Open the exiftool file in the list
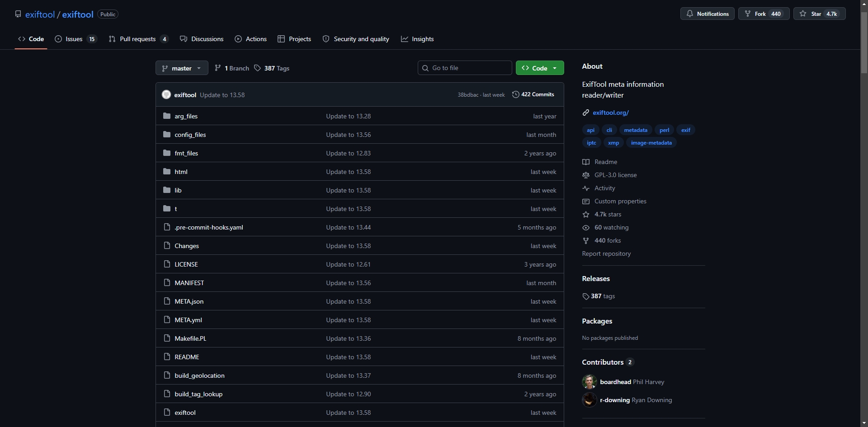The width and height of the screenshot is (868, 427). pos(185,413)
